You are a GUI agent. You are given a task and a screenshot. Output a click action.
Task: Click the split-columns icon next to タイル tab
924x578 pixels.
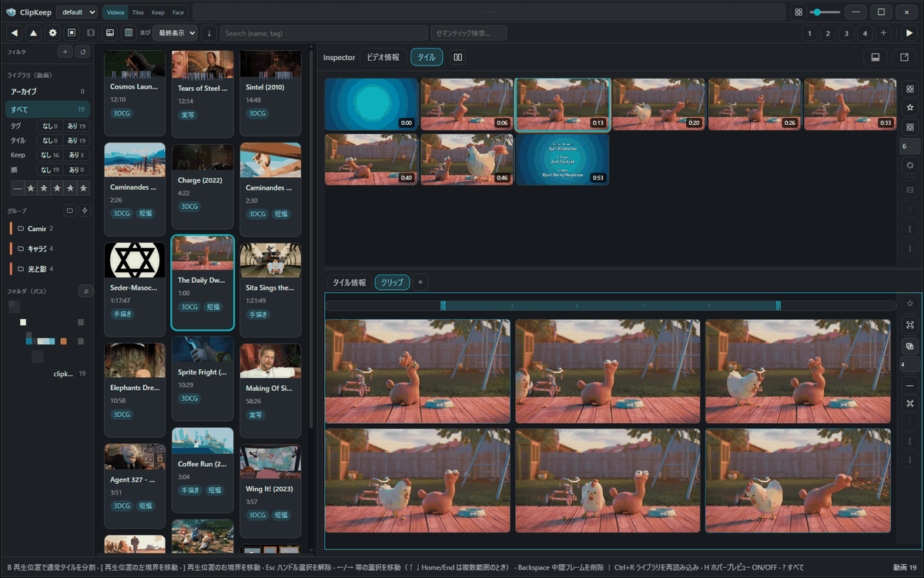(x=458, y=57)
